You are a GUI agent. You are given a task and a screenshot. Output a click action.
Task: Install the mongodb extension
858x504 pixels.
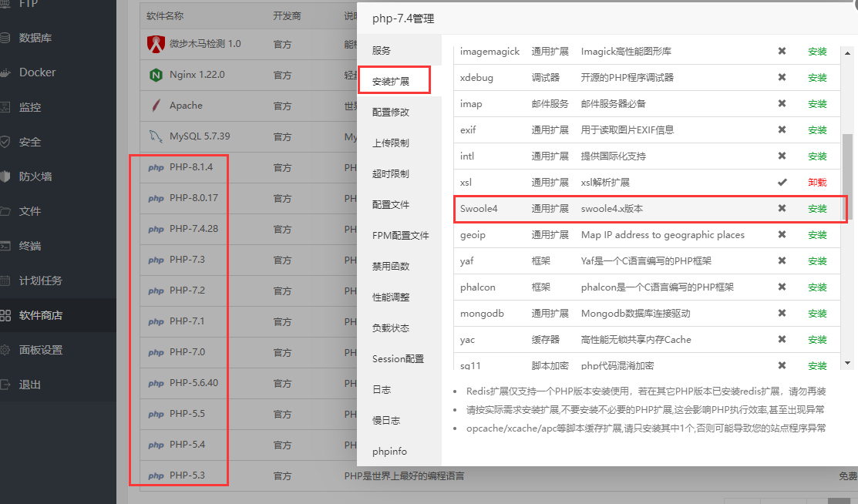click(x=817, y=314)
